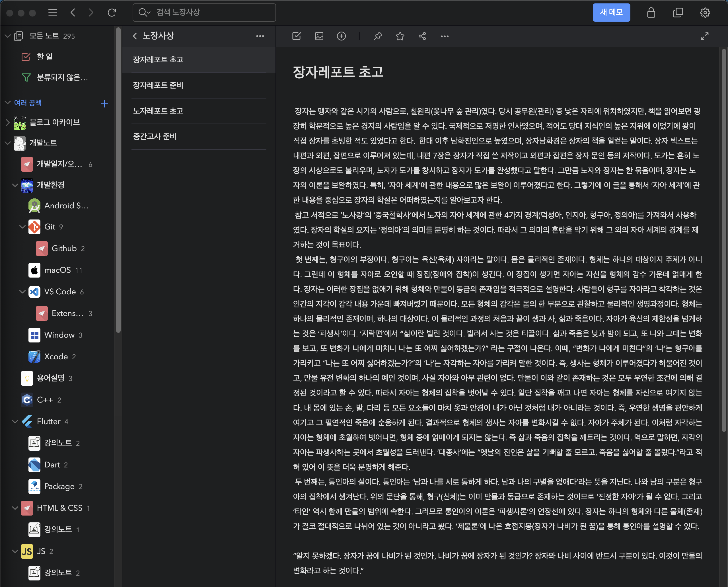Click the 새 메모 button

pyautogui.click(x=611, y=13)
